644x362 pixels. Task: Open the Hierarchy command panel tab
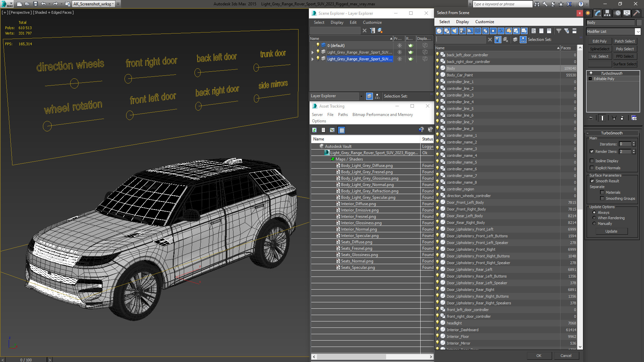pos(607,13)
